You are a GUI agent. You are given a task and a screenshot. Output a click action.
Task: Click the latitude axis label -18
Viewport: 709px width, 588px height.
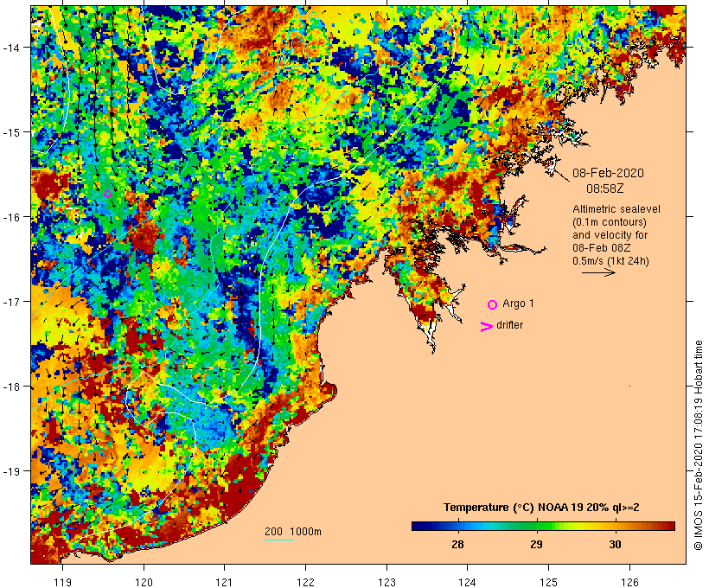point(10,387)
